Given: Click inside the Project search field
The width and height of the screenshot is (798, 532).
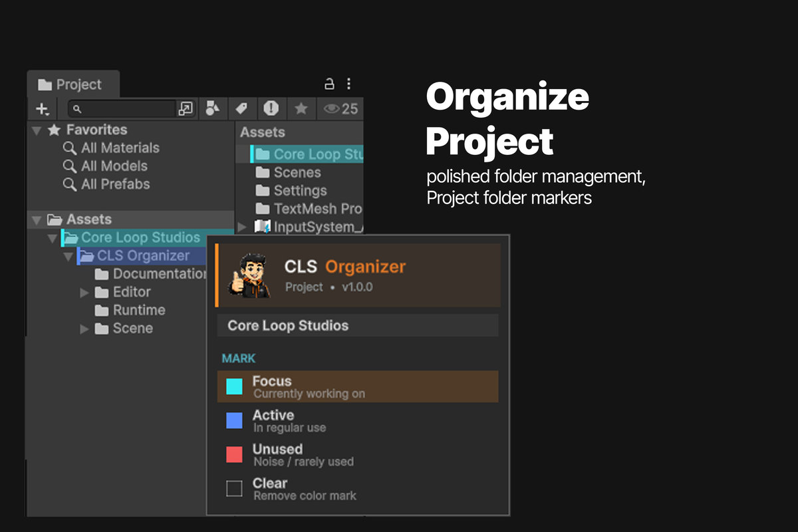Looking at the screenshot, I should click(122, 108).
